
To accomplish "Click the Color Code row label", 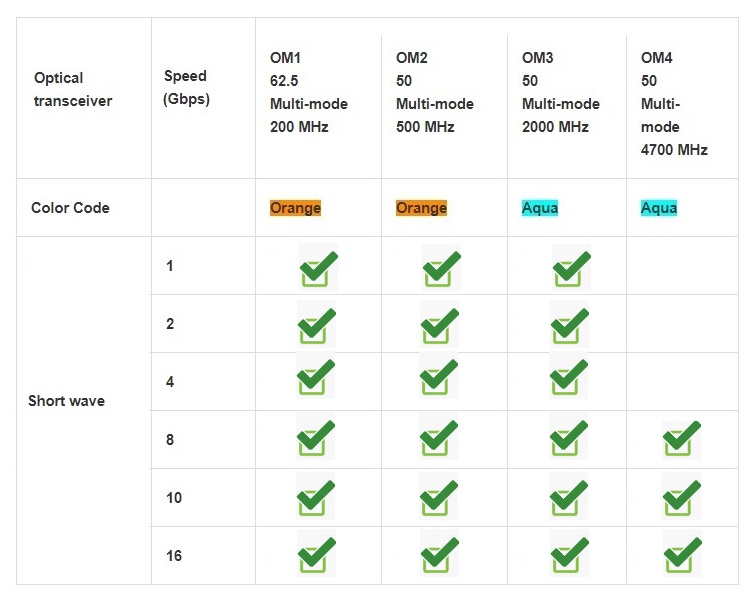I will [70, 208].
